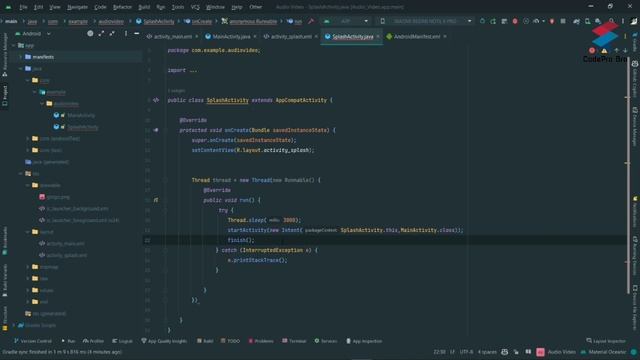Image resolution: width=640 pixels, height=360 pixels.
Task: Close the SplashActivity.java tab
Action: (378, 36)
